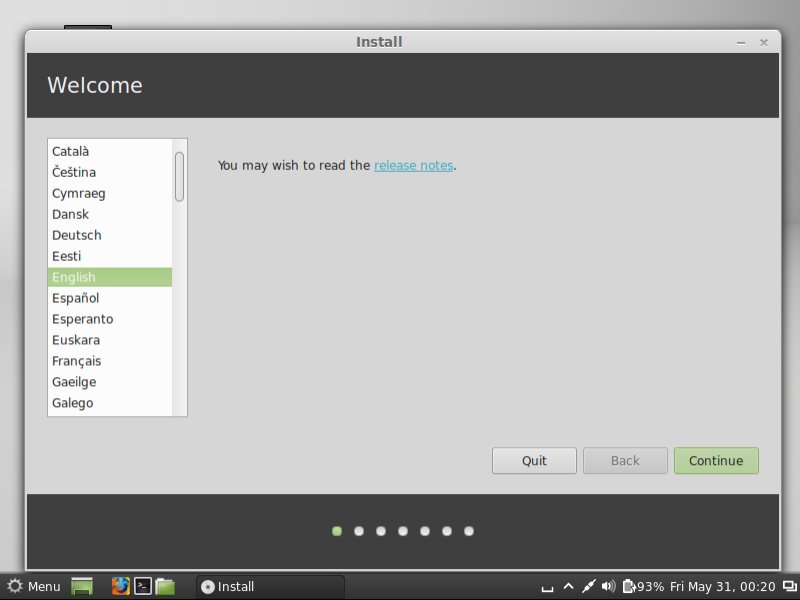Select the highlighted English entry
This screenshot has width=800, height=600.
tap(110, 277)
